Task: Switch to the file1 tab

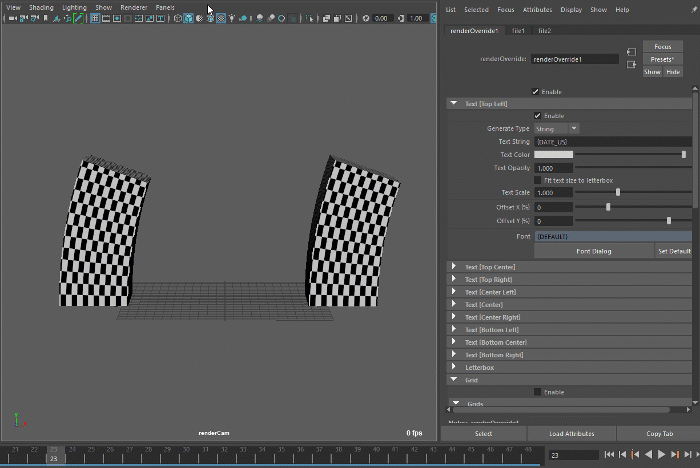Action: [x=518, y=31]
